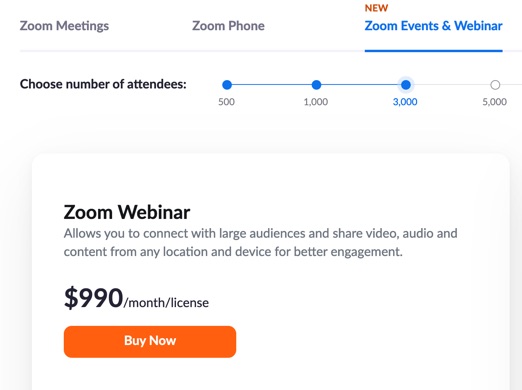Switch to the Zoom Meetings tab
522x390 pixels.
[64, 26]
